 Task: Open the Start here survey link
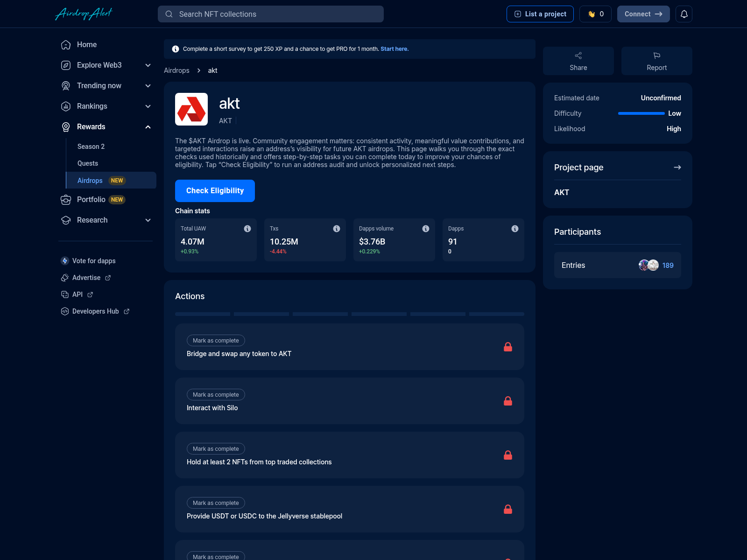[394, 49]
